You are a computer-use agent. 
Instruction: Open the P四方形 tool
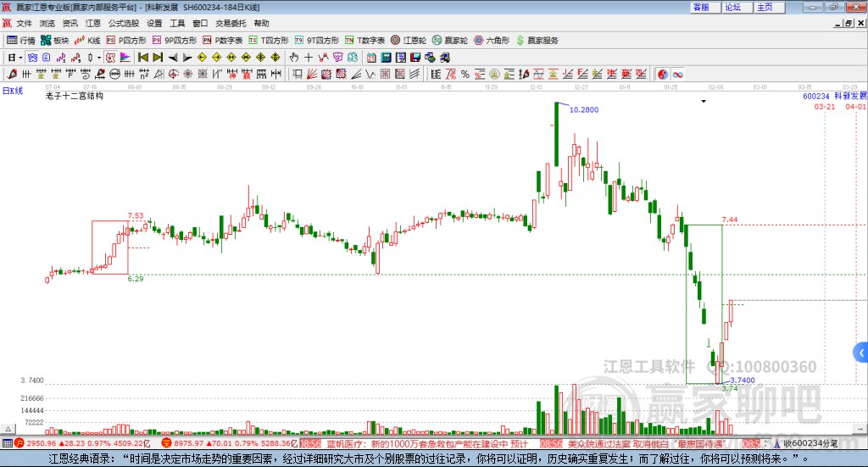click(x=126, y=41)
